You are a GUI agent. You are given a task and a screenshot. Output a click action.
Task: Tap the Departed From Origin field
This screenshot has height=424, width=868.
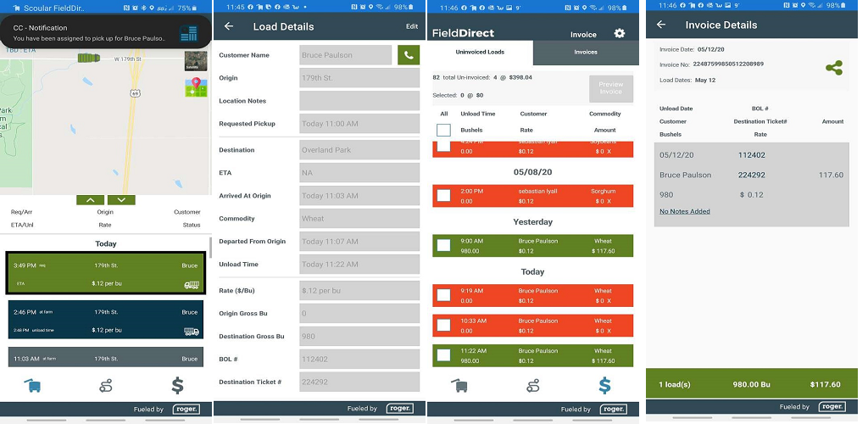[x=359, y=242]
